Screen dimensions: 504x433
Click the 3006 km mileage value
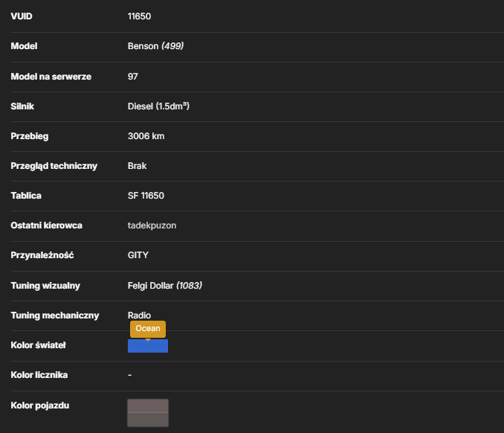(x=146, y=136)
